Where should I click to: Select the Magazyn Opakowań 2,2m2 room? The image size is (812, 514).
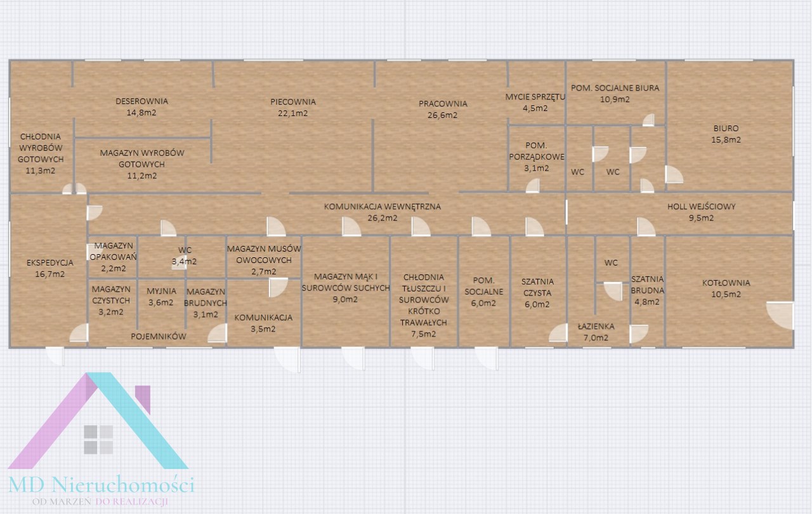[x=112, y=257]
